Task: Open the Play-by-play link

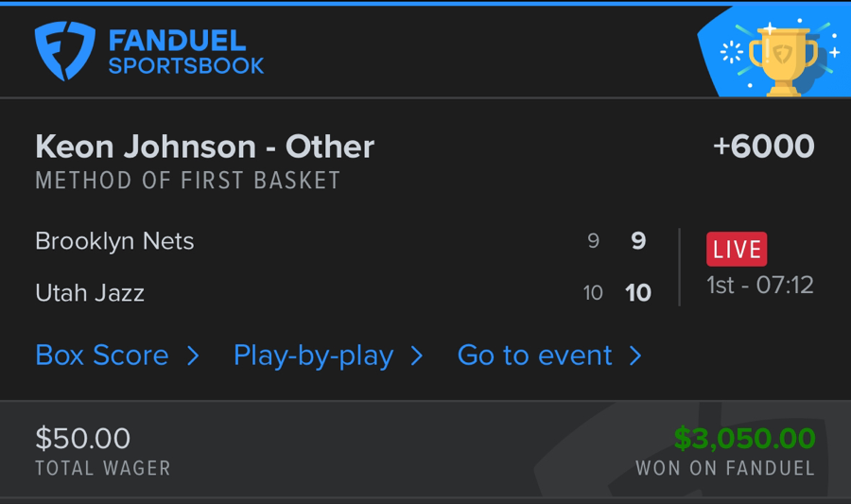Action: (x=313, y=356)
